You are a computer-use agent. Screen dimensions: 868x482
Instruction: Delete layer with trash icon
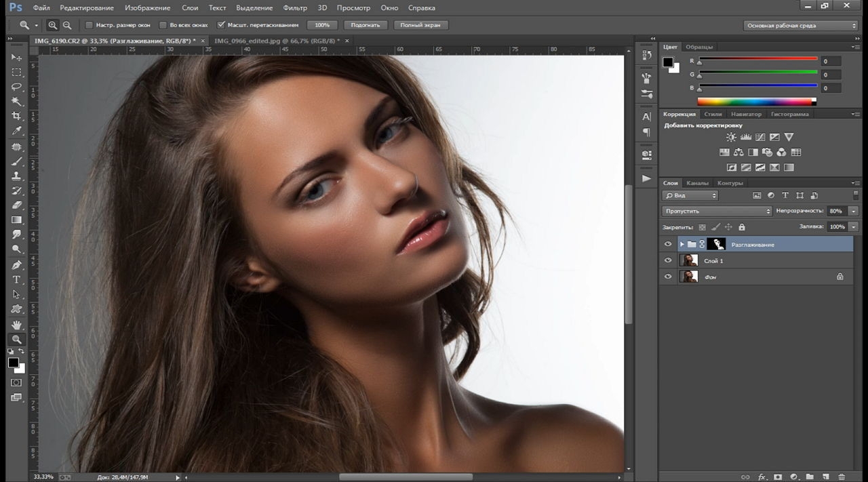coord(842,477)
